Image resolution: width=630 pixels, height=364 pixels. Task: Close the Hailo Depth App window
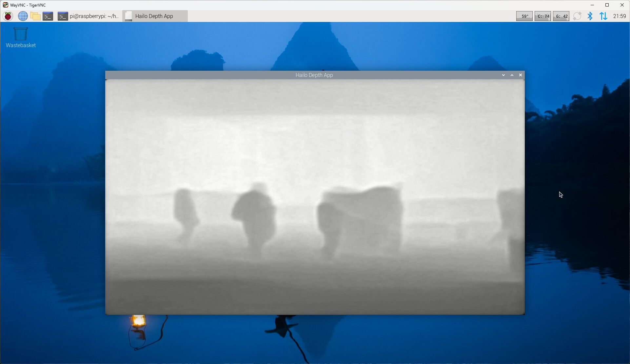pyautogui.click(x=520, y=75)
